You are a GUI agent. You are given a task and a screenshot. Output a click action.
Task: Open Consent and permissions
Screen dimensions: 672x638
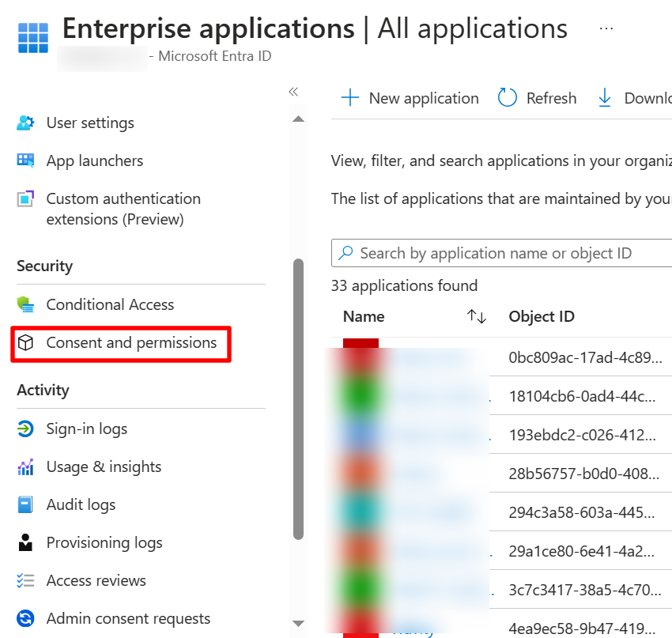point(131,343)
